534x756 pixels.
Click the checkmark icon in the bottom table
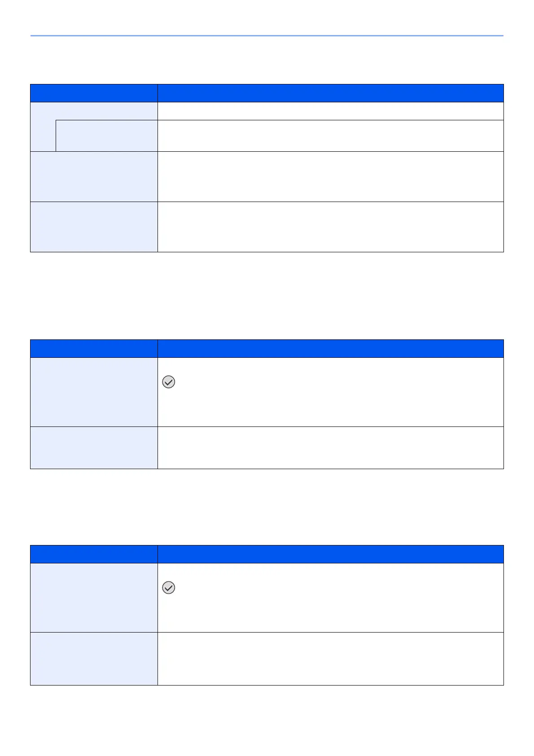tap(168, 588)
